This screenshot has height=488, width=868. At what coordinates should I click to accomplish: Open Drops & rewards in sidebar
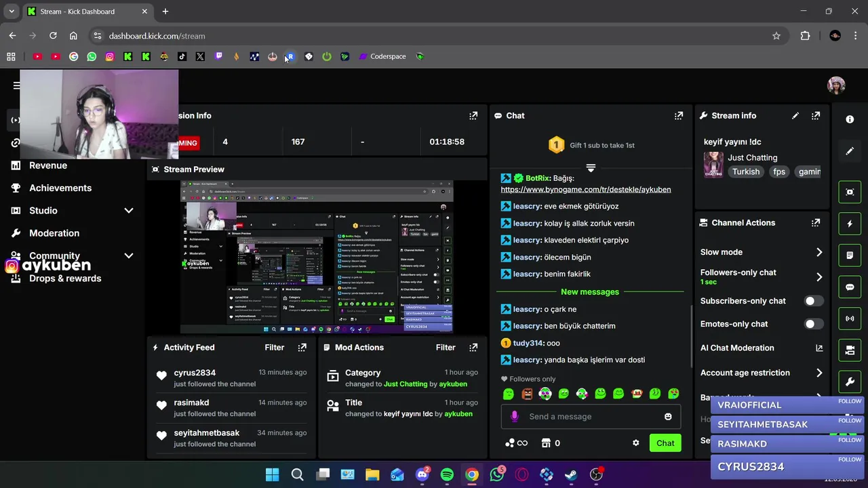click(x=65, y=279)
